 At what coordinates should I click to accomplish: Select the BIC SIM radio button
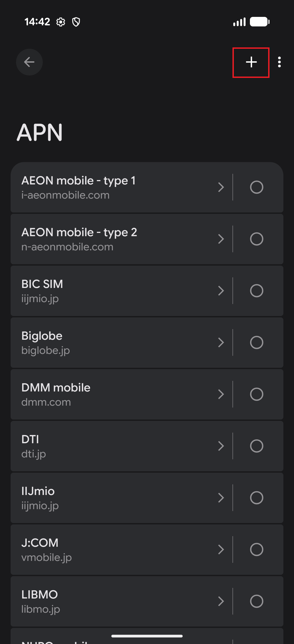coord(256,291)
